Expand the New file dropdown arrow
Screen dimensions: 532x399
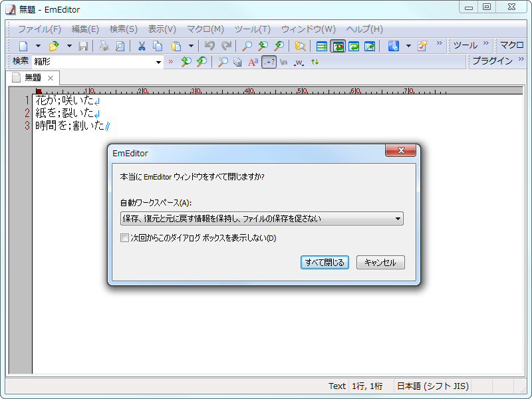click(x=38, y=46)
